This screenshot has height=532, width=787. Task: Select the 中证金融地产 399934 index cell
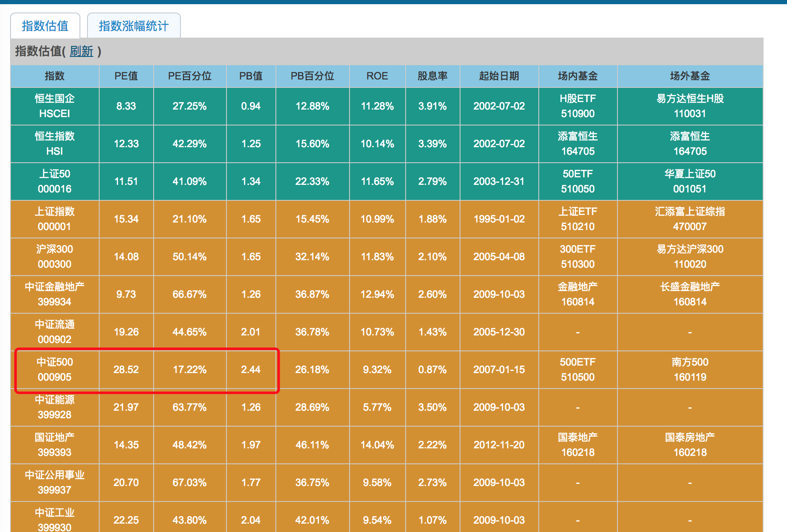(54, 294)
